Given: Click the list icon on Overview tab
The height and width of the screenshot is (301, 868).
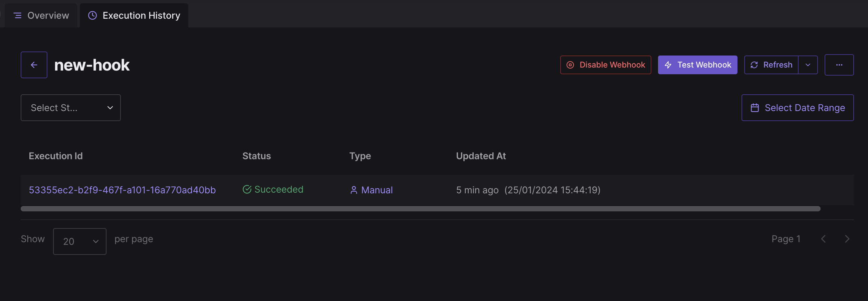Looking at the screenshot, I should tap(17, 15).
